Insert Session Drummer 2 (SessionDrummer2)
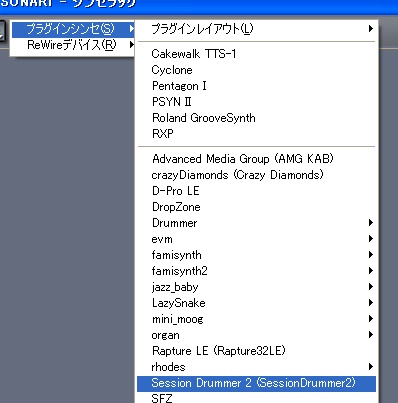The height and width of the screenshot is (403, 398). pos(256,383)
